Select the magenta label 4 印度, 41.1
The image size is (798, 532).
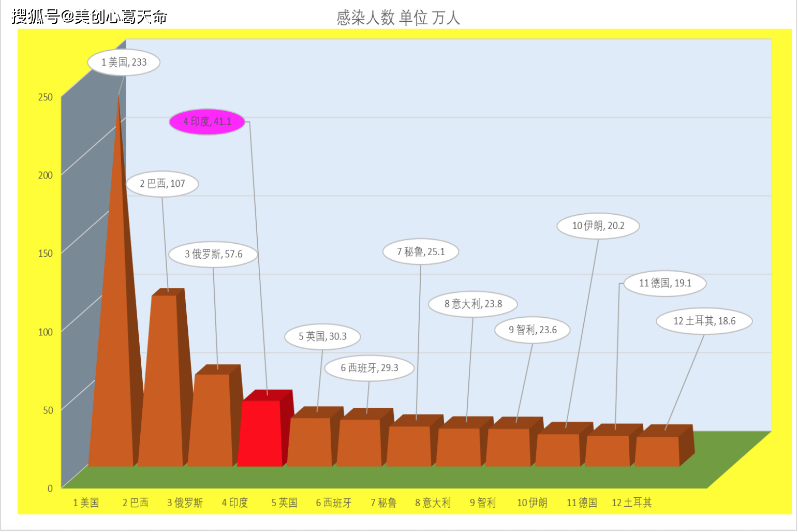coord(207,122)
